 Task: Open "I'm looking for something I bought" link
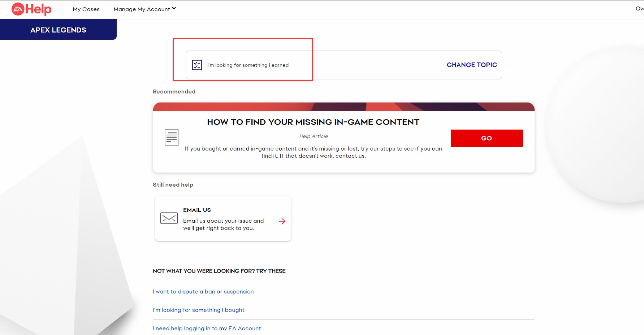coord(198,310)
